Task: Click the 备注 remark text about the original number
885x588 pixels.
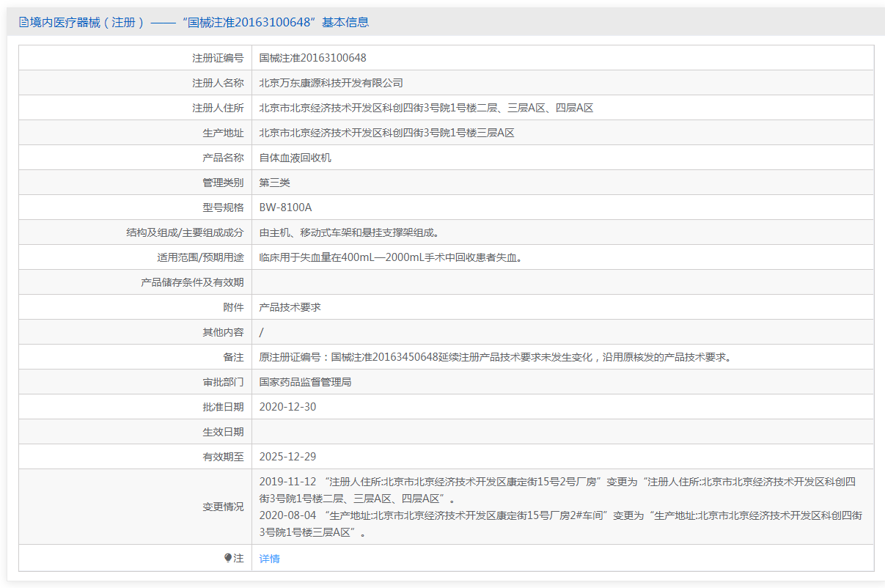Action: [495, 357]
